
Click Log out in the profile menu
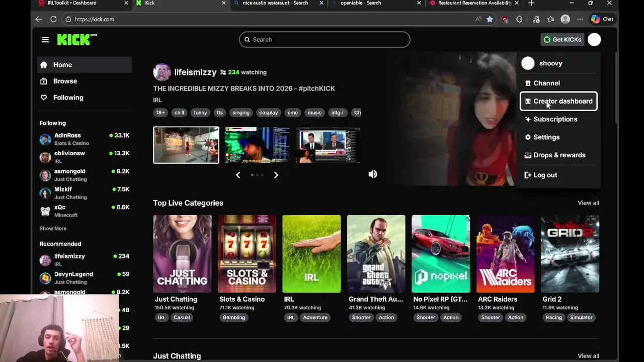[558, 175]
